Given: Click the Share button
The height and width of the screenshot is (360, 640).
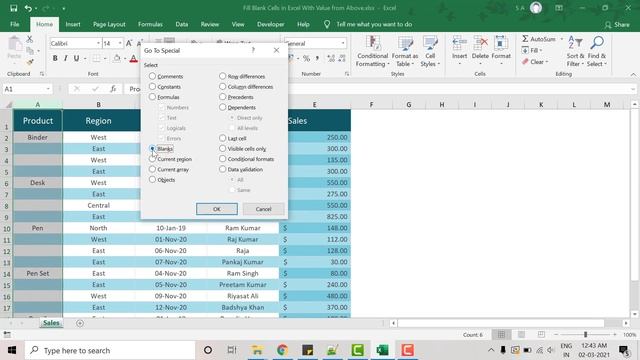Looking at the screenshot, I should 617,24.
